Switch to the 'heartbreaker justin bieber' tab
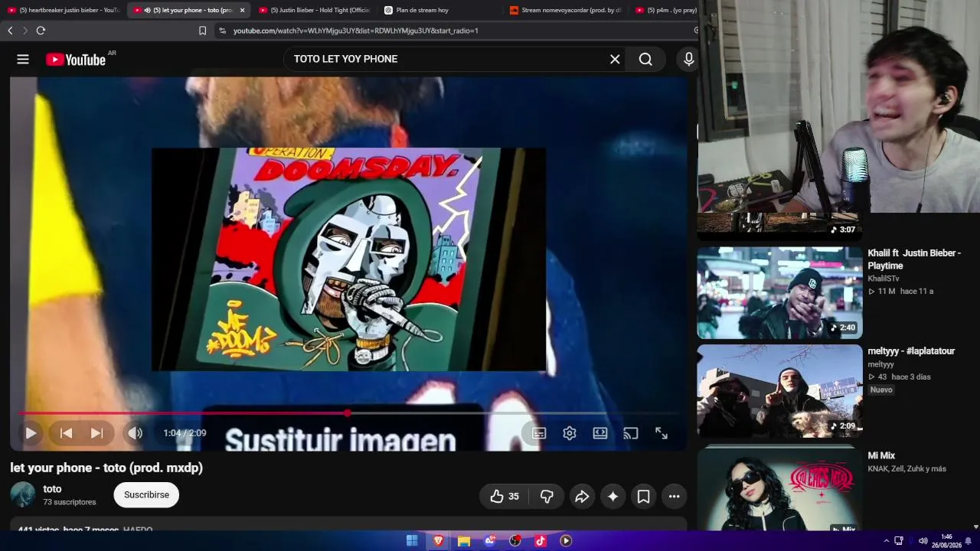This screenshot has height=551, width=980. pos(64,10)
